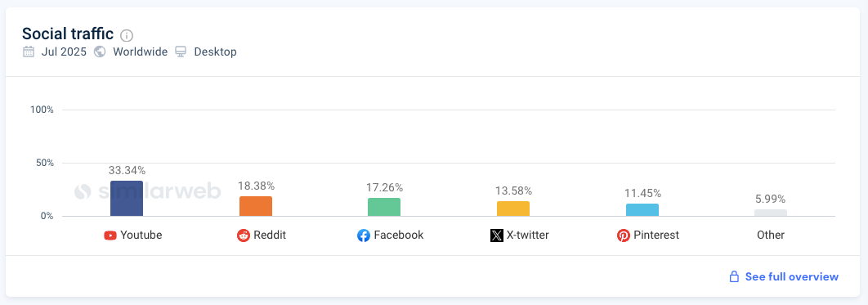This screenshot has width=868, height=305.
Task: Click the YouTube logo icon
Action: (110, 235)
